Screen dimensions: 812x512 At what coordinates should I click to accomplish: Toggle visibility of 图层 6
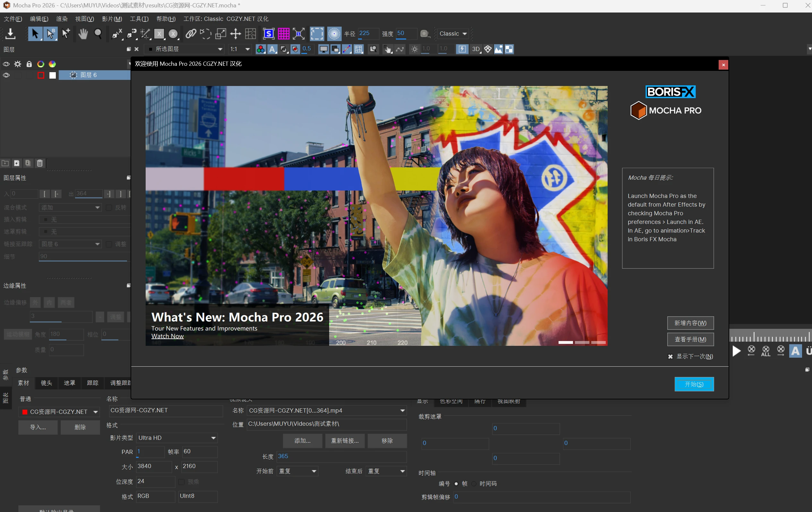click(6, 75)
